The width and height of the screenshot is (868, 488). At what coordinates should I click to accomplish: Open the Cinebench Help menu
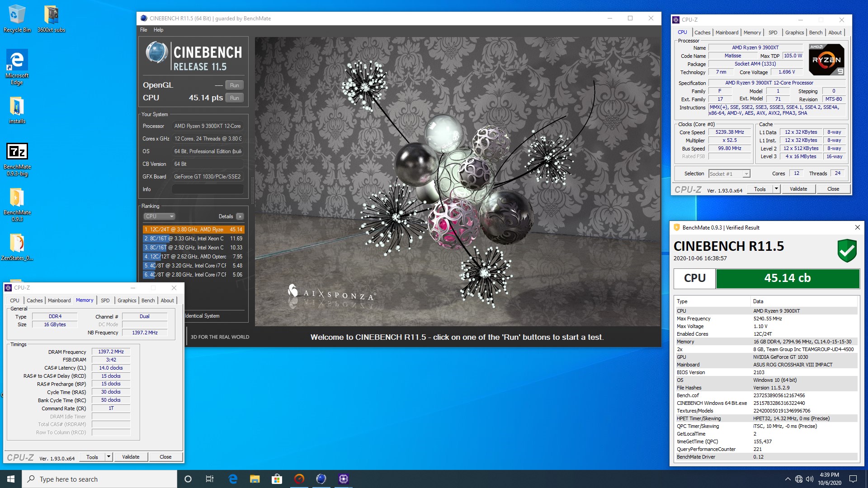pos(158,30)
